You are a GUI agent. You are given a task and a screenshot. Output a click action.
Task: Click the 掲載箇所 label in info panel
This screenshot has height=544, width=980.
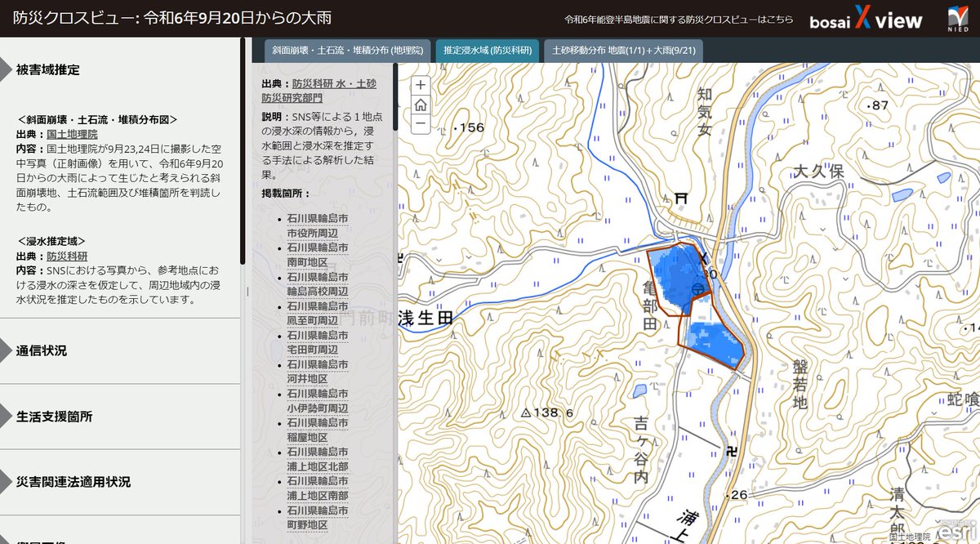tap(286, 194)
